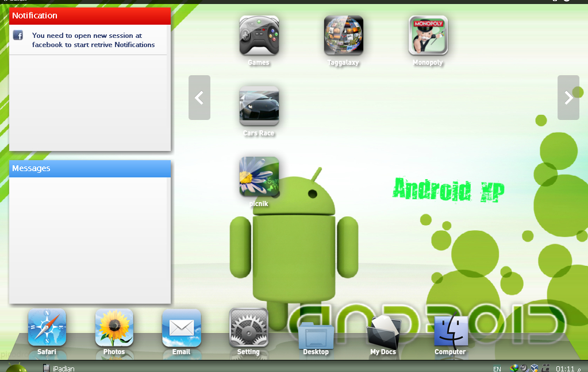
Task: Click the dark tray icon beside the clock
Action: [545, 368]
